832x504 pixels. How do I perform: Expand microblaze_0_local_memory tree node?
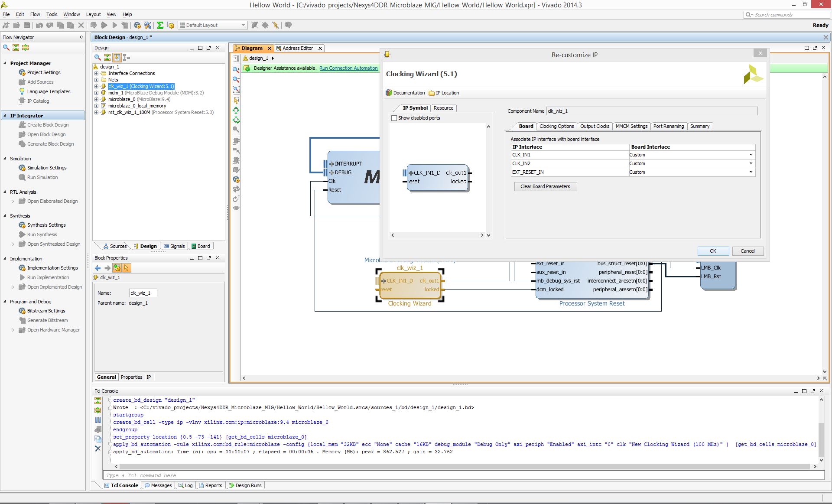[x=96, y=106]
